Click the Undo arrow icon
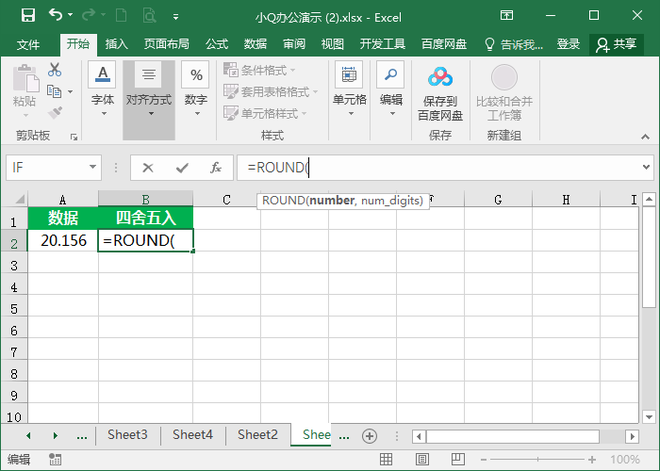660x471 pixels. coord(55,15)
